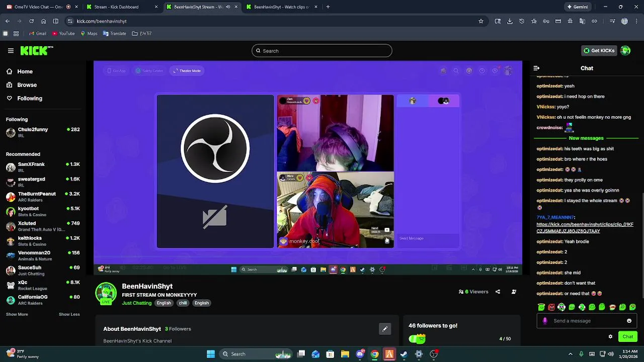Open media controls icon in toolbar
This screenshot has height=362, width=644.
(612, 21)
